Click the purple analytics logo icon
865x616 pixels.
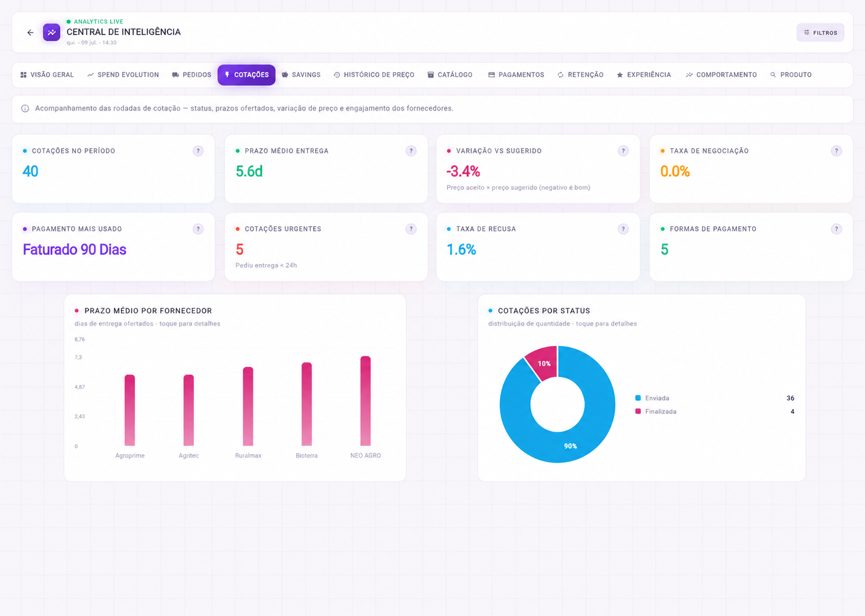(x=52, y=33)
